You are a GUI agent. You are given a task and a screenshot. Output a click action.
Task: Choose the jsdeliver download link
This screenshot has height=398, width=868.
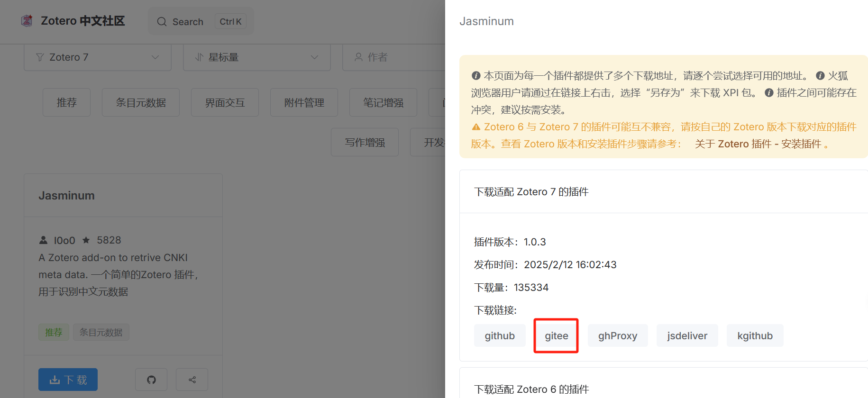click(687, 335)
